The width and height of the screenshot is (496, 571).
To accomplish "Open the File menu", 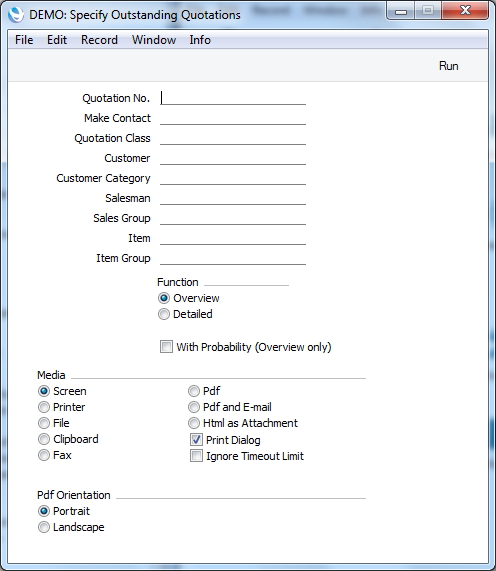I will [24, 40].
